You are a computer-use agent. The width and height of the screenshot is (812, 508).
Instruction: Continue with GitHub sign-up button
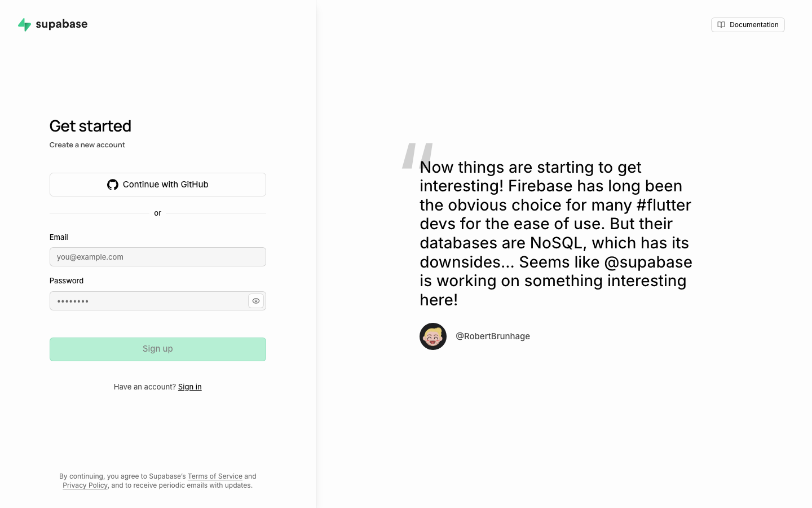tap(158, 185)
